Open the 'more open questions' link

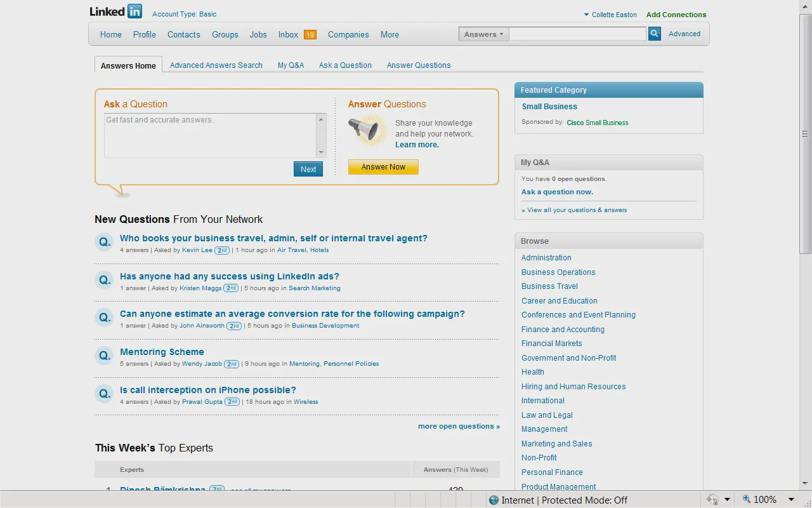click(458, 426)
